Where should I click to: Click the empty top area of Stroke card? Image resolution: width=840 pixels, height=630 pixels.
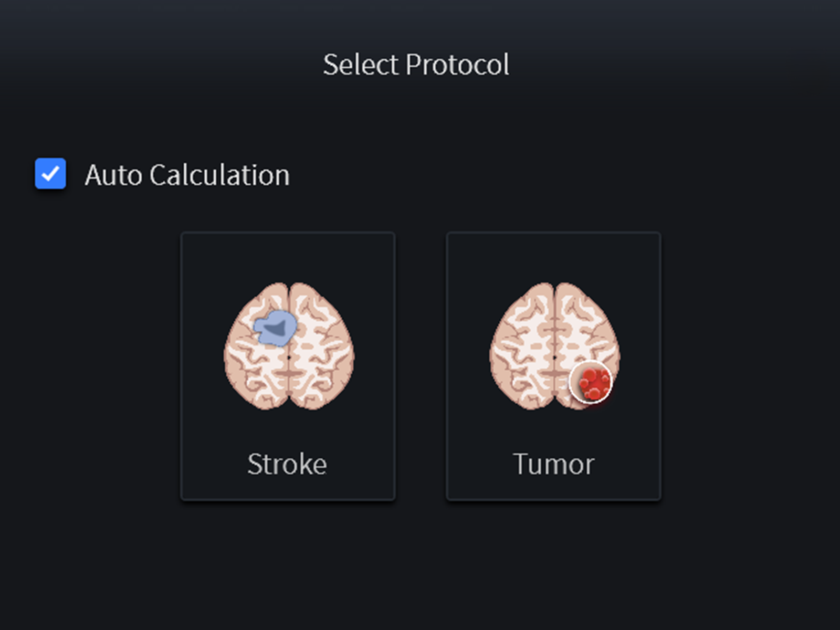(x=288, y=256)
